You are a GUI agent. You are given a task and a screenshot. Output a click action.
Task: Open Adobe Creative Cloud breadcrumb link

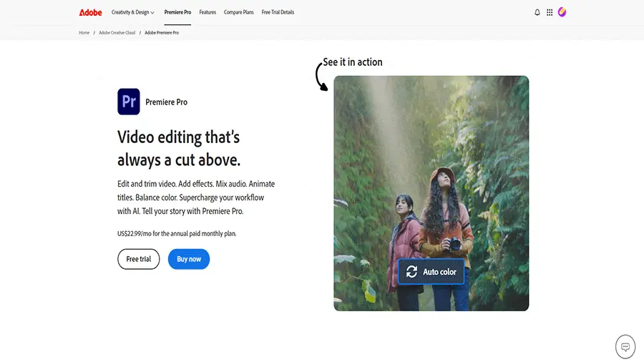(117, 33)
